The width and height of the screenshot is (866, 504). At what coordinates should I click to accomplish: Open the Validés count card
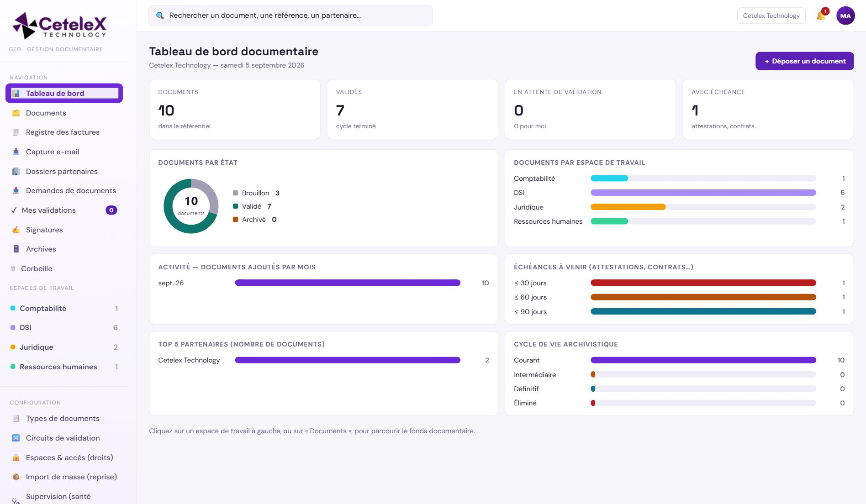412,109
